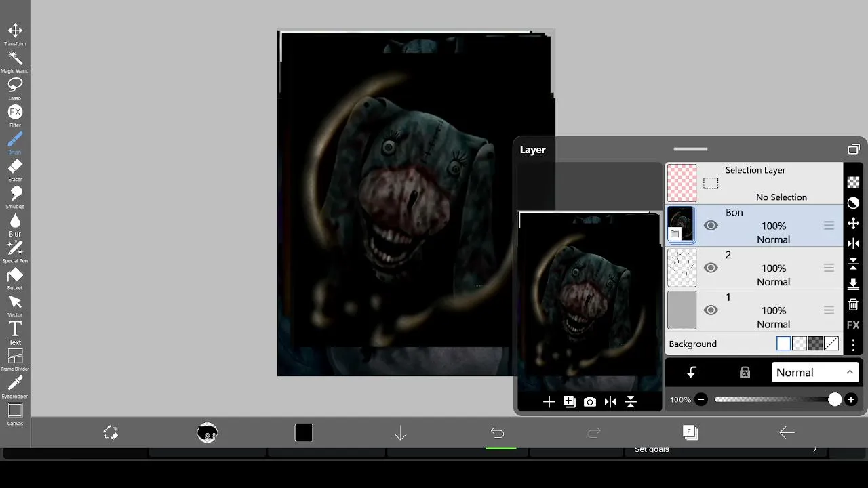Hide layer 2
The image size is (868, 488).
[x=711, y=268]
